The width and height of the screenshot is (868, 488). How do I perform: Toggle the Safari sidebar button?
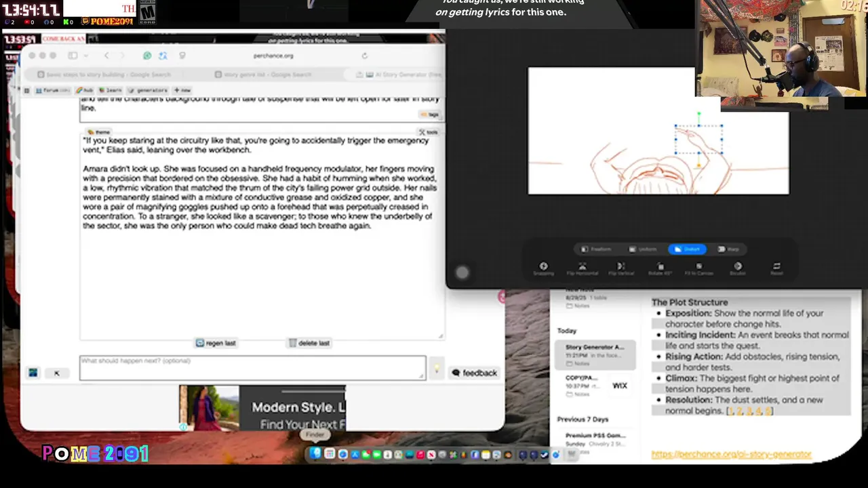tap(72, 56)
